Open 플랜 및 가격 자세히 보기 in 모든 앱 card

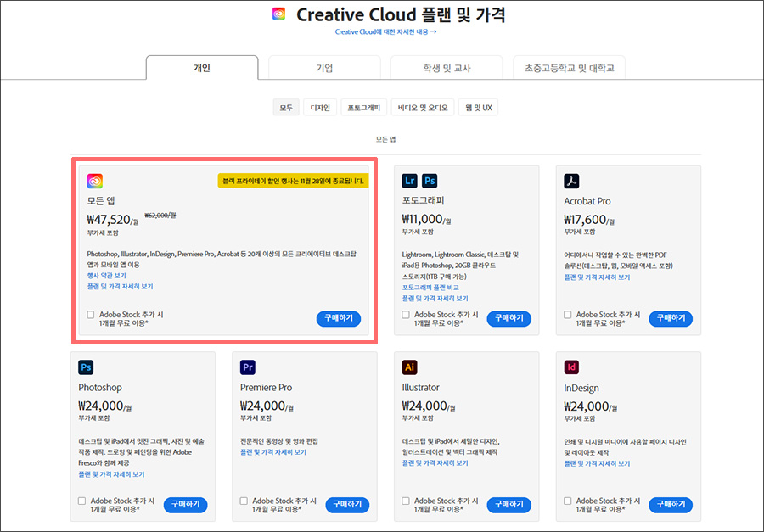(120, 287)
